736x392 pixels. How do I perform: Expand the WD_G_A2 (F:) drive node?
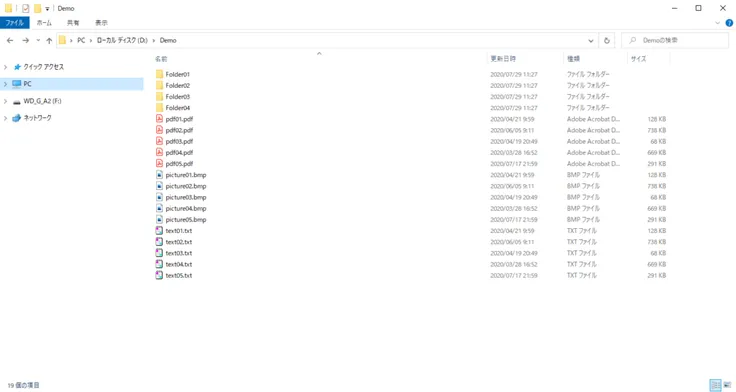pyautogui.click(x=6, y=101)
